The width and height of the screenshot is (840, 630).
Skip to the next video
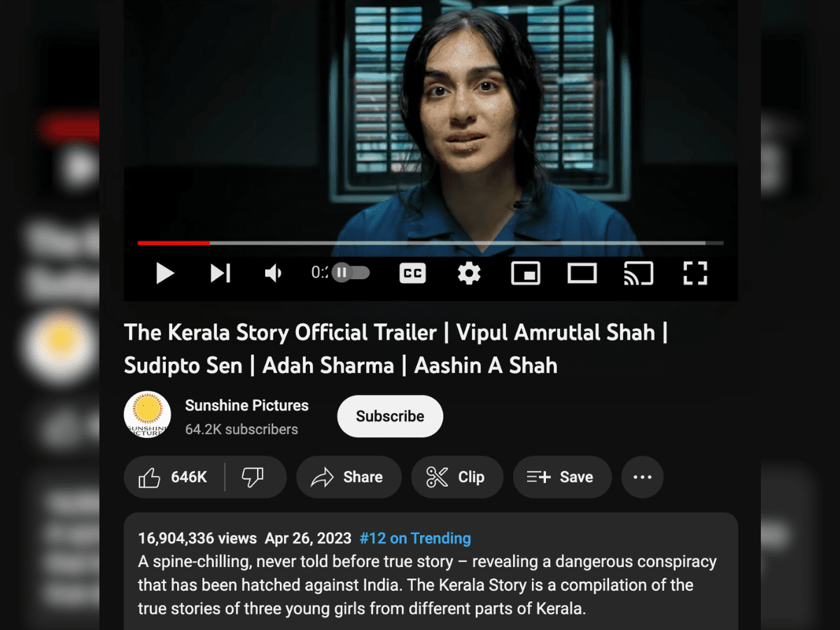(220, 273)
